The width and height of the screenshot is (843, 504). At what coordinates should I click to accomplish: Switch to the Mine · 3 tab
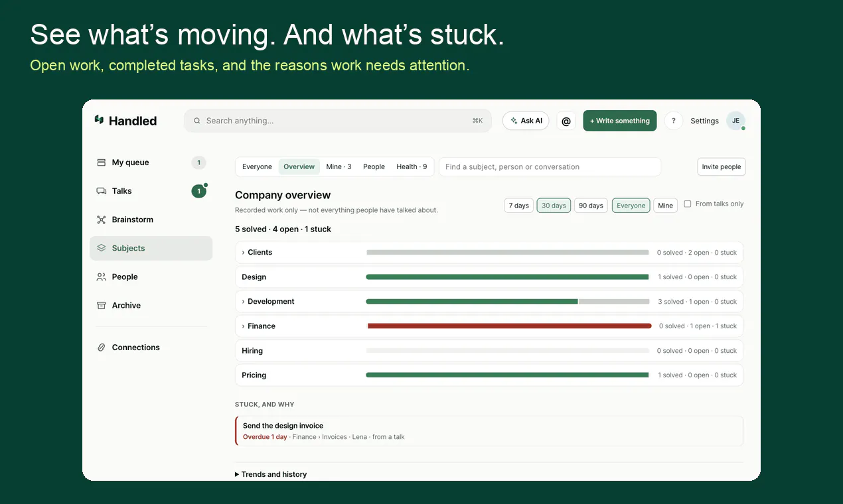point(339,166)
